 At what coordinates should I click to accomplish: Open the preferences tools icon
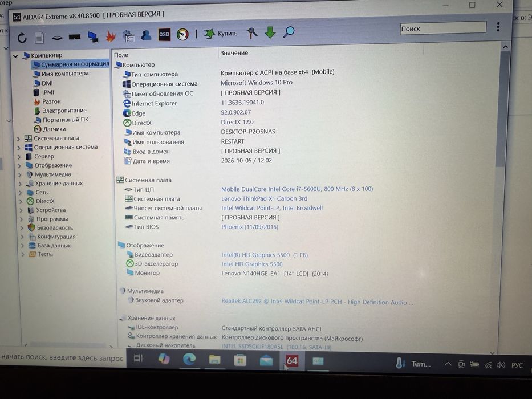(252, 32)
